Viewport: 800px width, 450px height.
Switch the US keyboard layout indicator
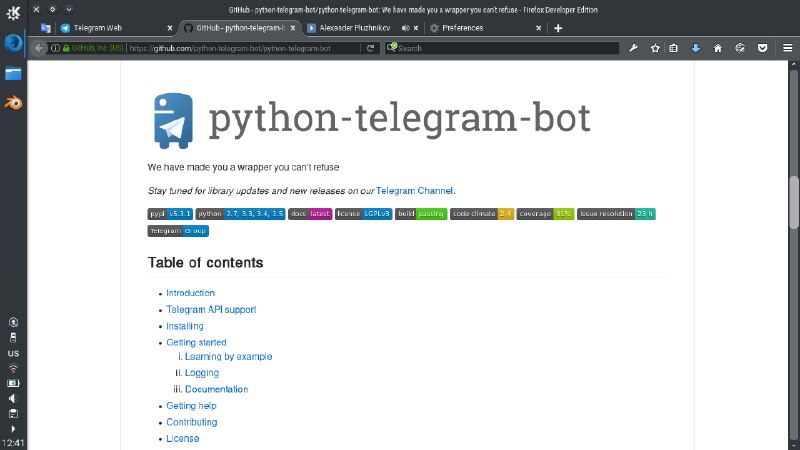tap(13, 353)
